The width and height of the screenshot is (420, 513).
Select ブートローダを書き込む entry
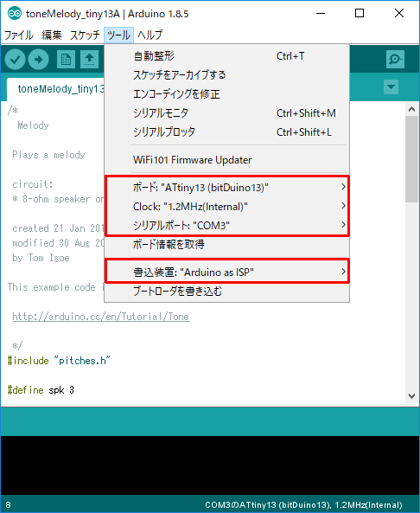coord(226,291)
